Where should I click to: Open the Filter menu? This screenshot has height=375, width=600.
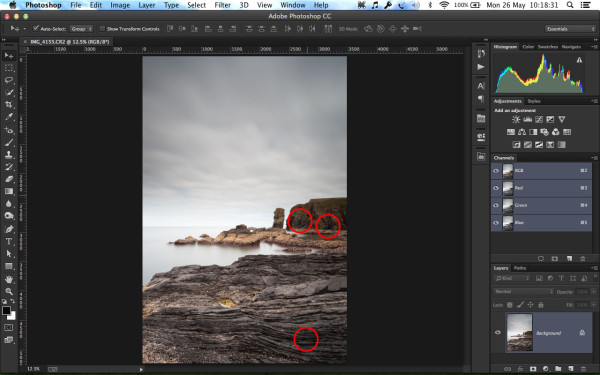222,5
